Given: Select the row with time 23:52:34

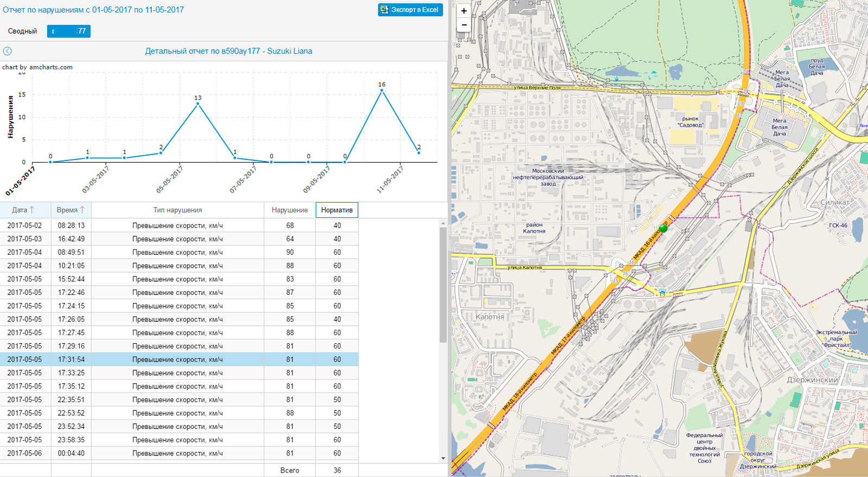Looking at the screenshot, I should 179,427.
